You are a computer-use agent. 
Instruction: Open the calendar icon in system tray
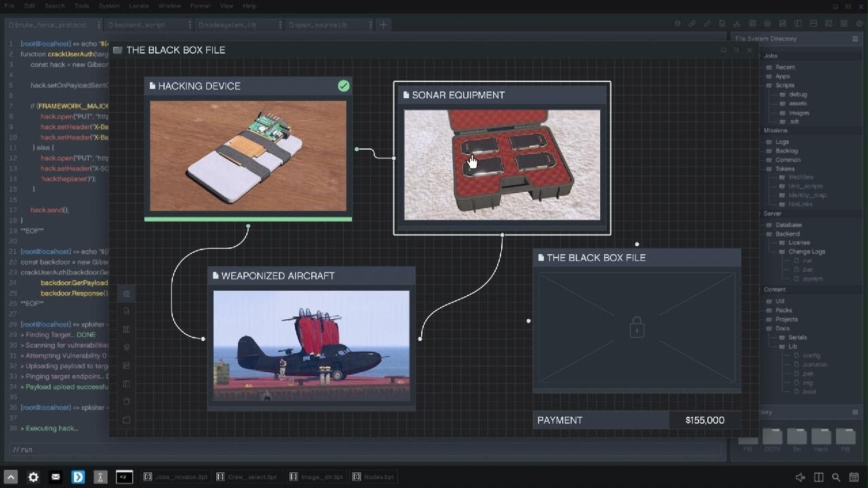[x=854, y=478]
